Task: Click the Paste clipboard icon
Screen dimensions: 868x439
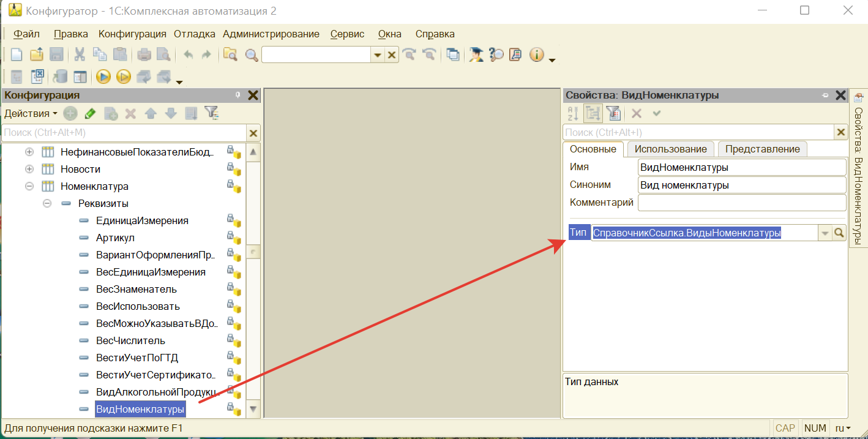Action: pos(120,54)
